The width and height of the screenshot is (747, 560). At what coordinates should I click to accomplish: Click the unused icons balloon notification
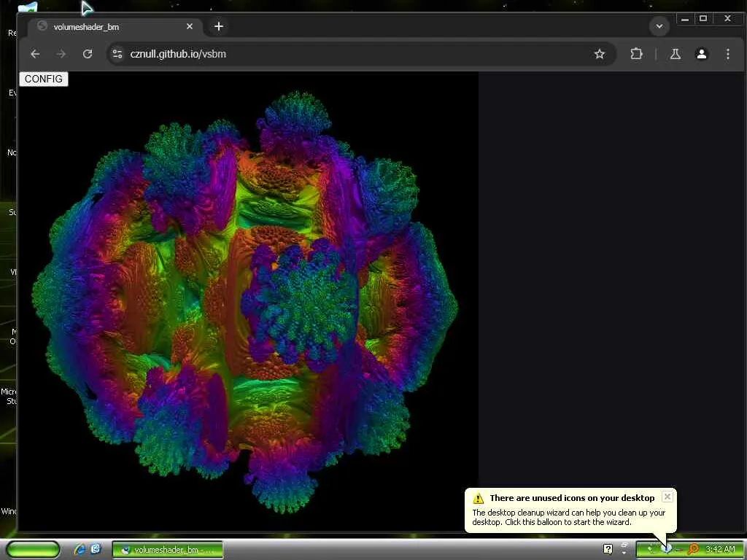pyautogui.click(x=570, y=510)
